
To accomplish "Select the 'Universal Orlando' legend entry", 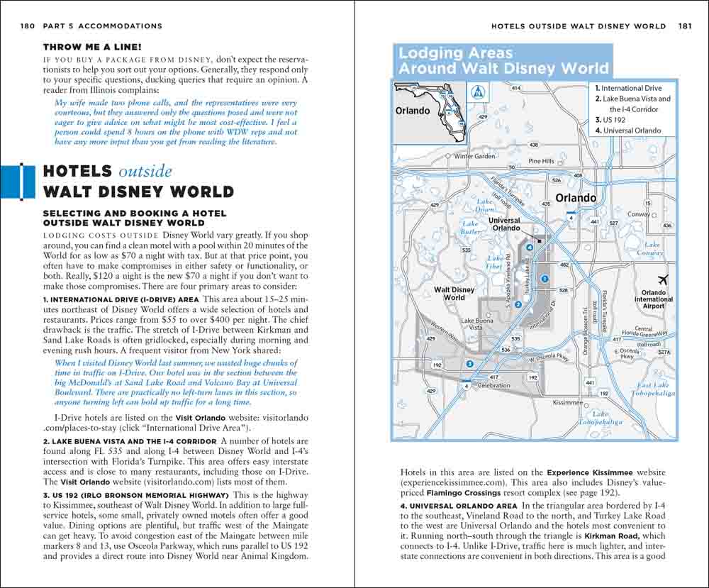I will point(630,131).
